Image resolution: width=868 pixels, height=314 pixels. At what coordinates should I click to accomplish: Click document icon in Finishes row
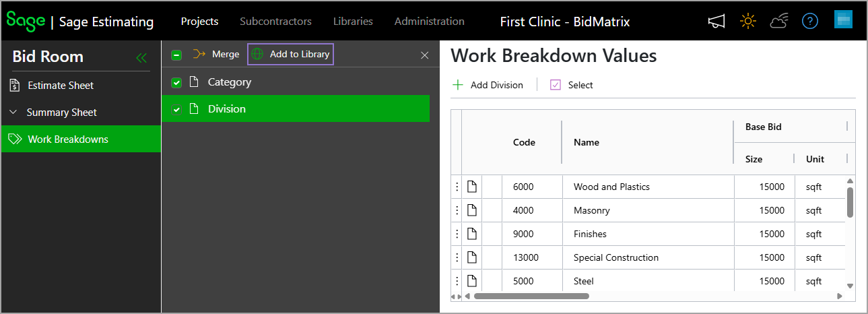point(472,234)
